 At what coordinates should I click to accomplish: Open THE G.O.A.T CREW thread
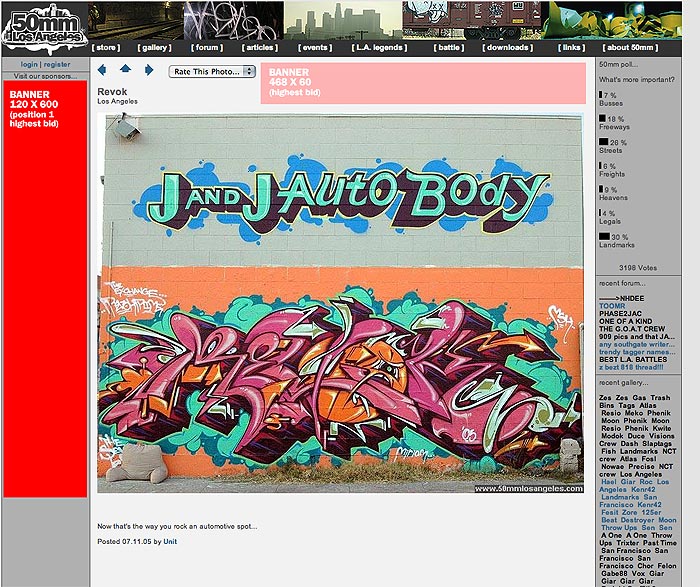click(632, 329)
